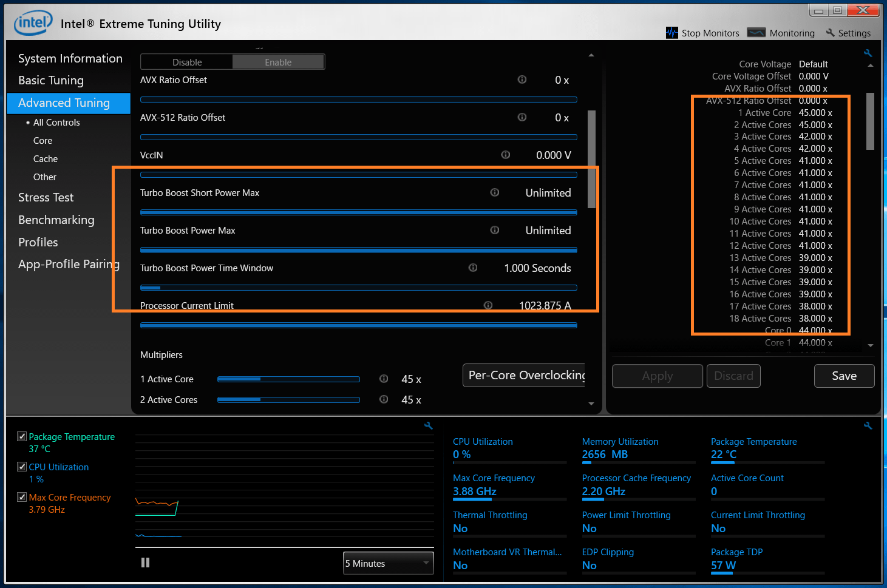Image resolution: width=887 pixels, height=588 pixels.
Task: Click info icon for Turbo Boost Power Time Window
Action: [473, 268]
